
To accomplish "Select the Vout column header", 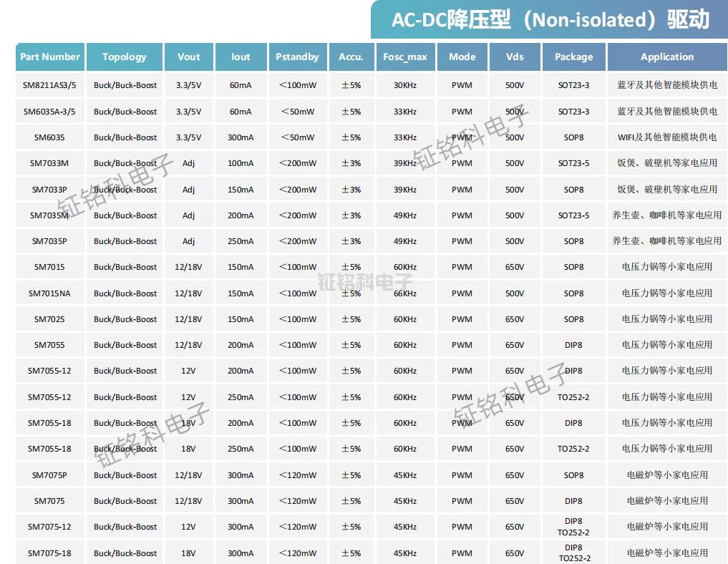I will click(188, 57).
